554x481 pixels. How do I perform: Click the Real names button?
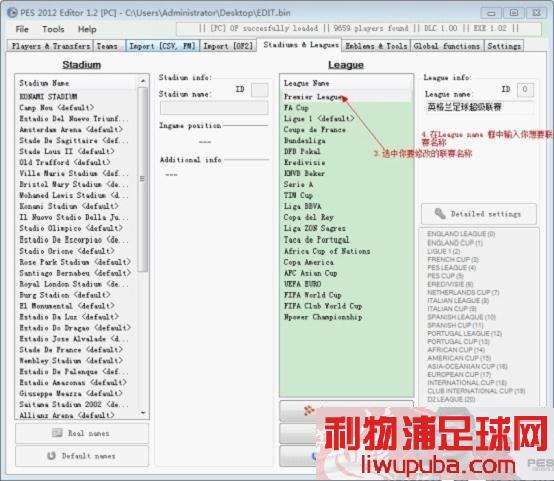pos(82,433)
